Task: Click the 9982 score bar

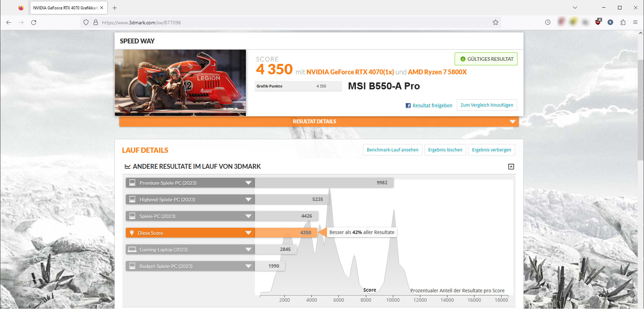Action: (324, 183)
